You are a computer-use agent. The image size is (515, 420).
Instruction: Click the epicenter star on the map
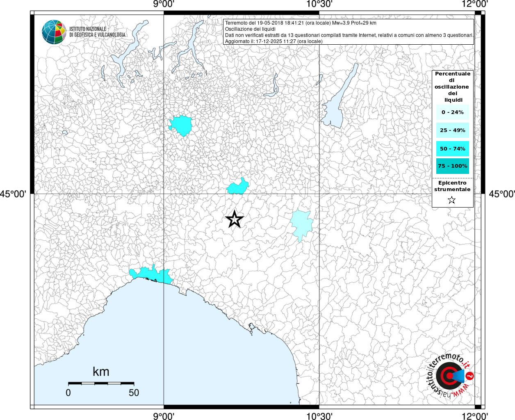(x=235, y=219)
